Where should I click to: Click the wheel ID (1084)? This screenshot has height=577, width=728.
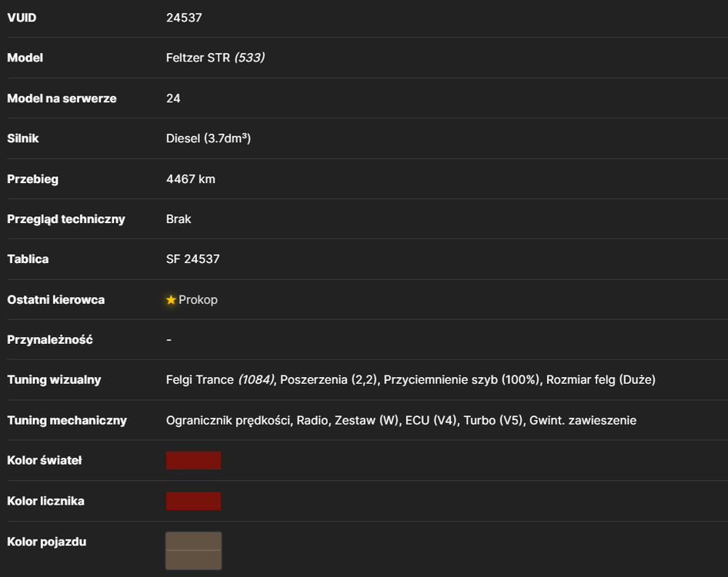coord(256,380)
